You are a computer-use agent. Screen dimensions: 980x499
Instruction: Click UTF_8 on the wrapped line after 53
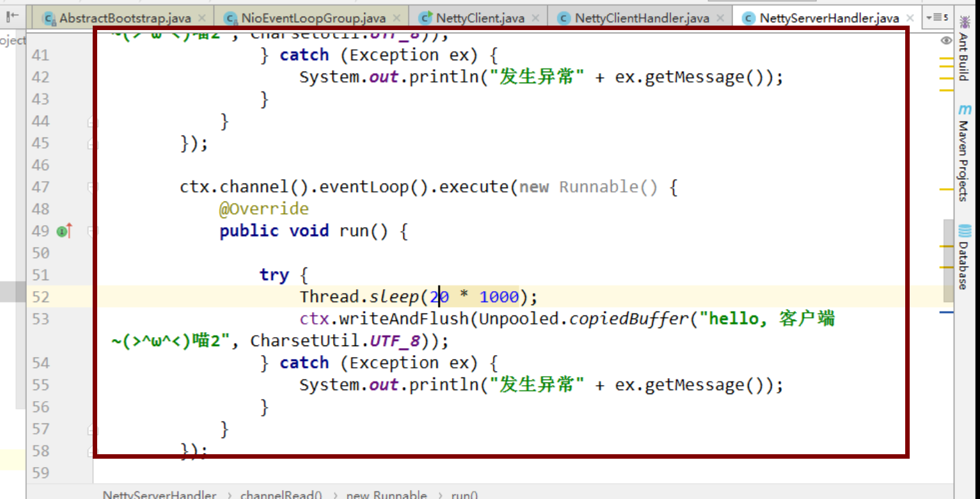pos(395,341)
